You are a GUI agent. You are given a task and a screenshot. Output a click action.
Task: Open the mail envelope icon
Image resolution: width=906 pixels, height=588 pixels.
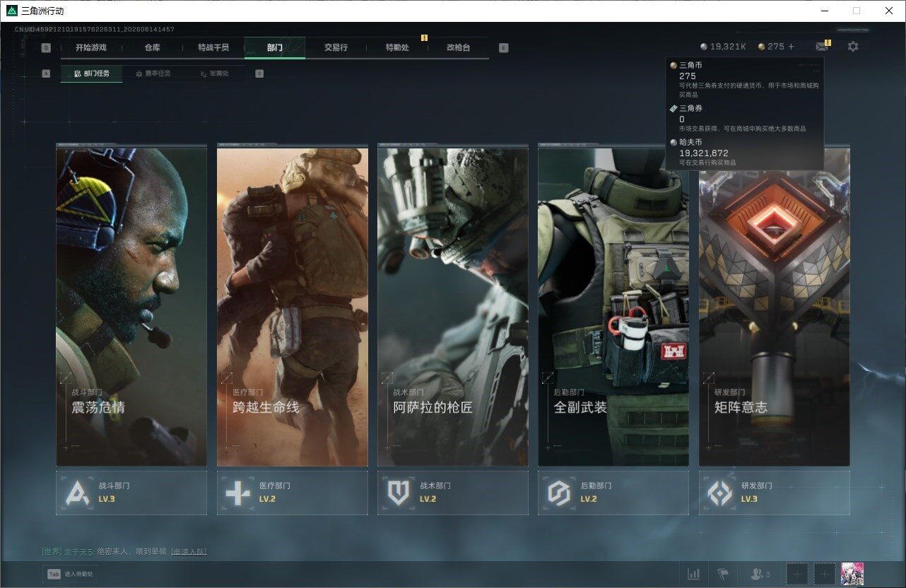pyautogui.click(x=822, y=47)
